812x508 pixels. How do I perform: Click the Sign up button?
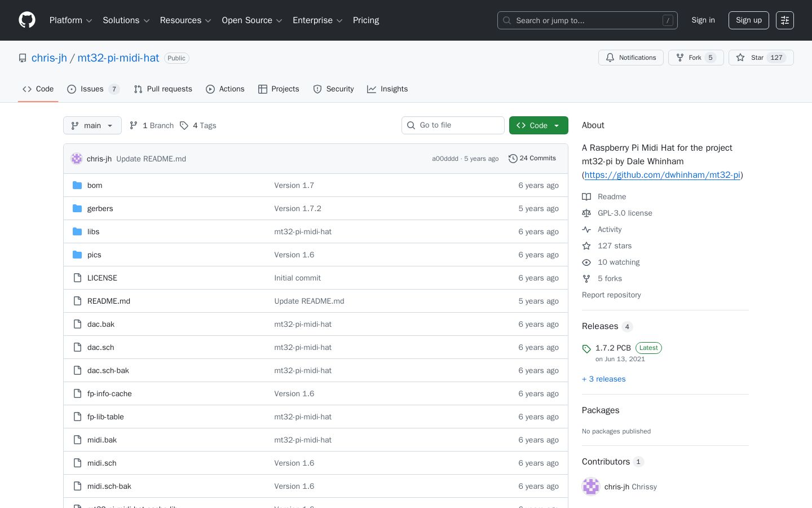tap(749, 20)
